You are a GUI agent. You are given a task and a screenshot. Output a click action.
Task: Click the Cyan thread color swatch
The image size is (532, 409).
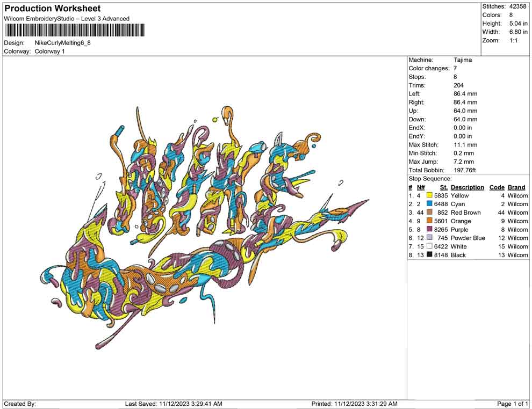[429, 204]
